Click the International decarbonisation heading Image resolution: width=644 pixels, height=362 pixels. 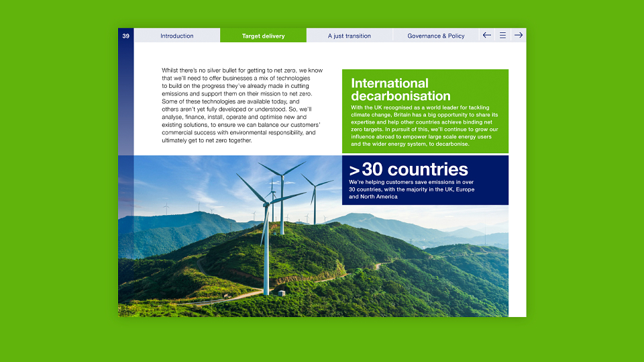point(400,89)
